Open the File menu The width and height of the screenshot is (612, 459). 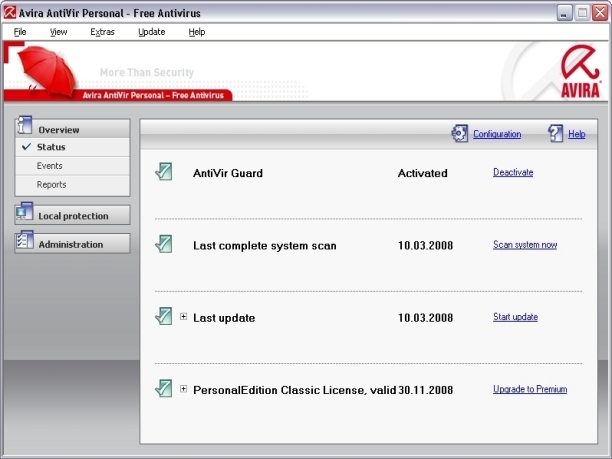[20, 32]
